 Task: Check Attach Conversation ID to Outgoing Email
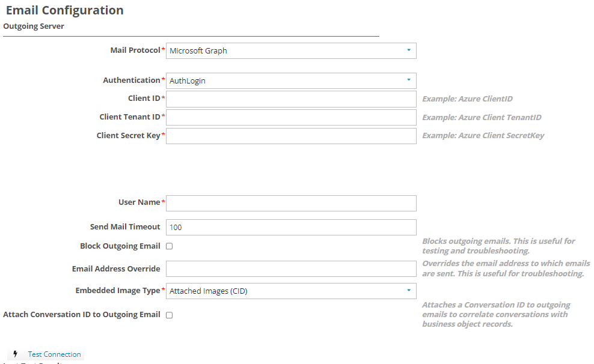pos(169,315)
